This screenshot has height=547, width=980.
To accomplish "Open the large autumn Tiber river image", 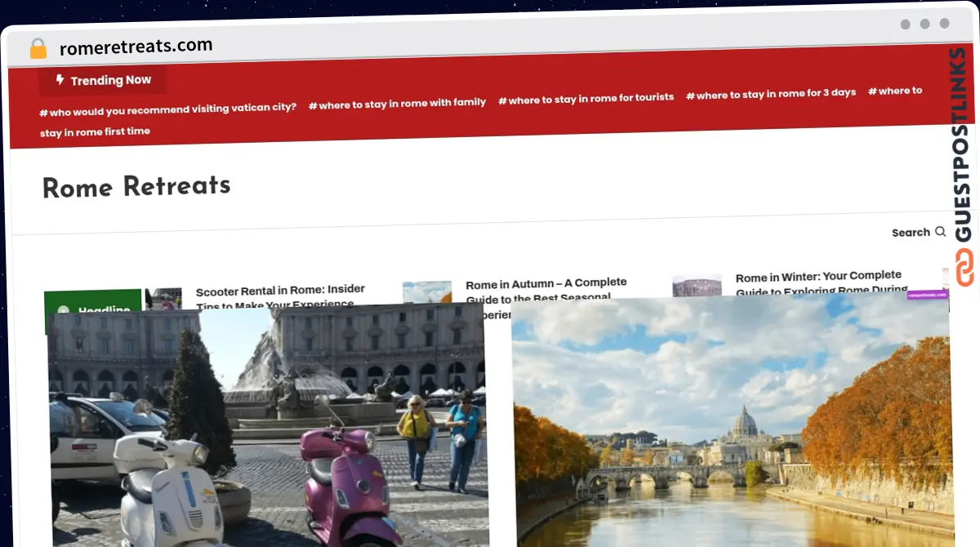I will point(733,421).
